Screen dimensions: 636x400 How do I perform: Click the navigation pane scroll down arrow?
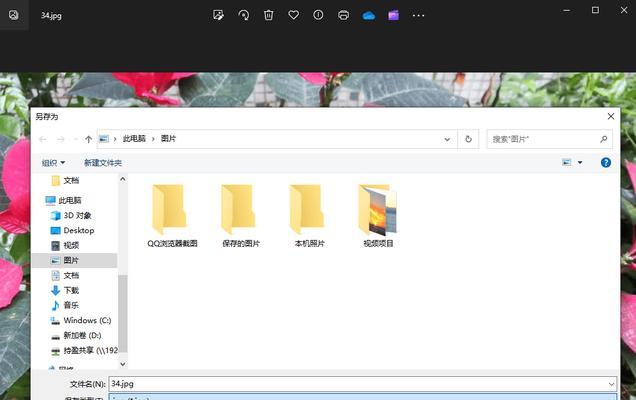tap(123, 364)
